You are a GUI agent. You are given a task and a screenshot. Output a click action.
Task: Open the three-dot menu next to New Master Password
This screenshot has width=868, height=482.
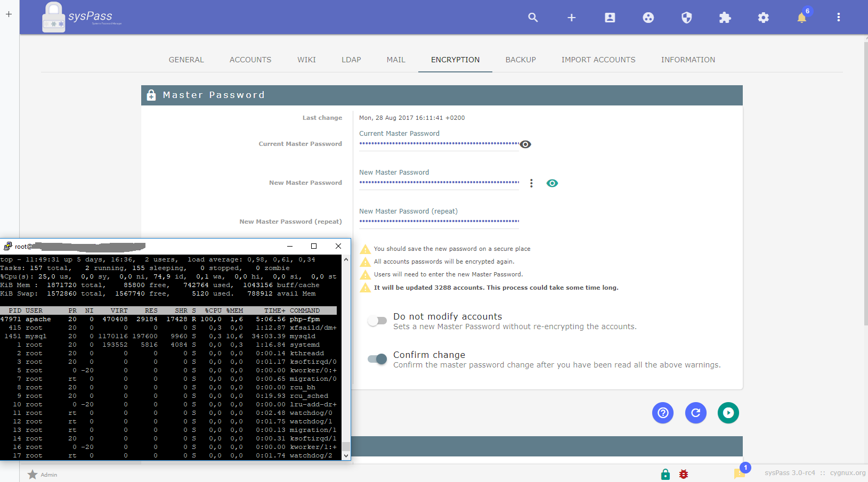pos(531,183)
